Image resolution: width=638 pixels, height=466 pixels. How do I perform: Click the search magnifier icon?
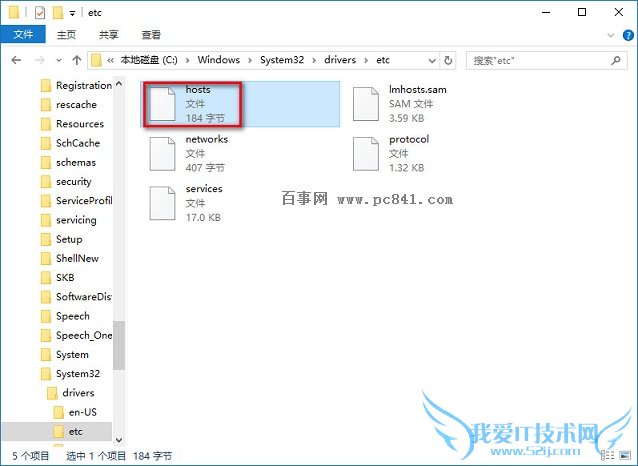point(616,61)
